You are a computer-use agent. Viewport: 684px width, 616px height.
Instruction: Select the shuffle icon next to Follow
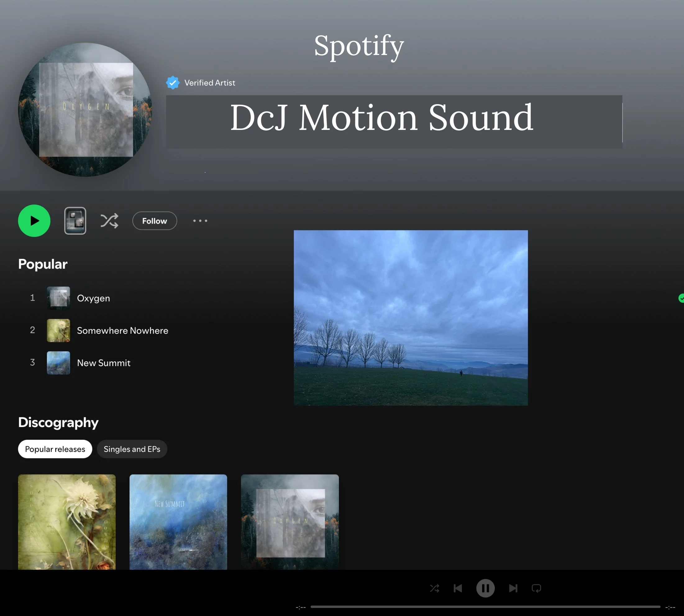[x=109, y=221]
